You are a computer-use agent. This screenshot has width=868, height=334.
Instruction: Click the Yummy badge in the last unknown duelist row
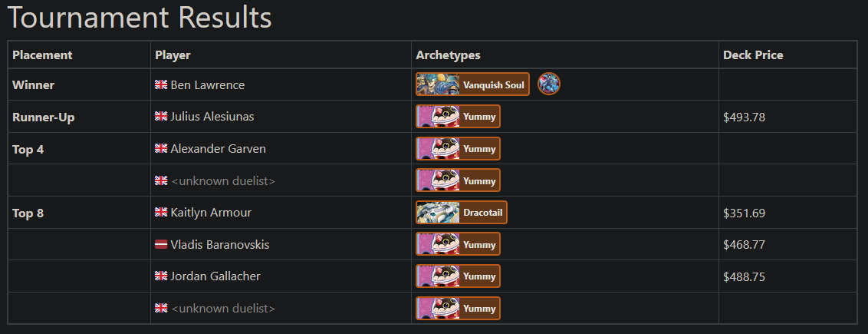459,308
